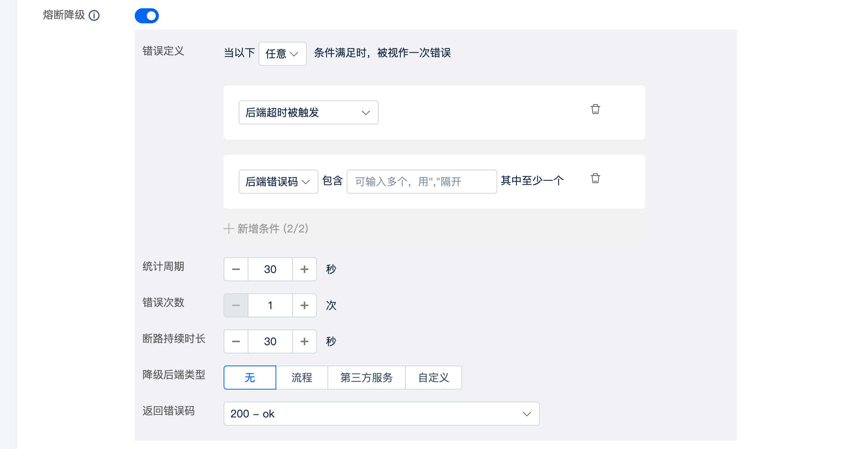Increase 断路持续时长 with the plus button

pyautogui.click(x=305, y=341)
